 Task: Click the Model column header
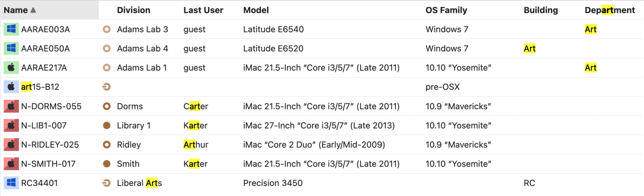click(x=256, y=10)
